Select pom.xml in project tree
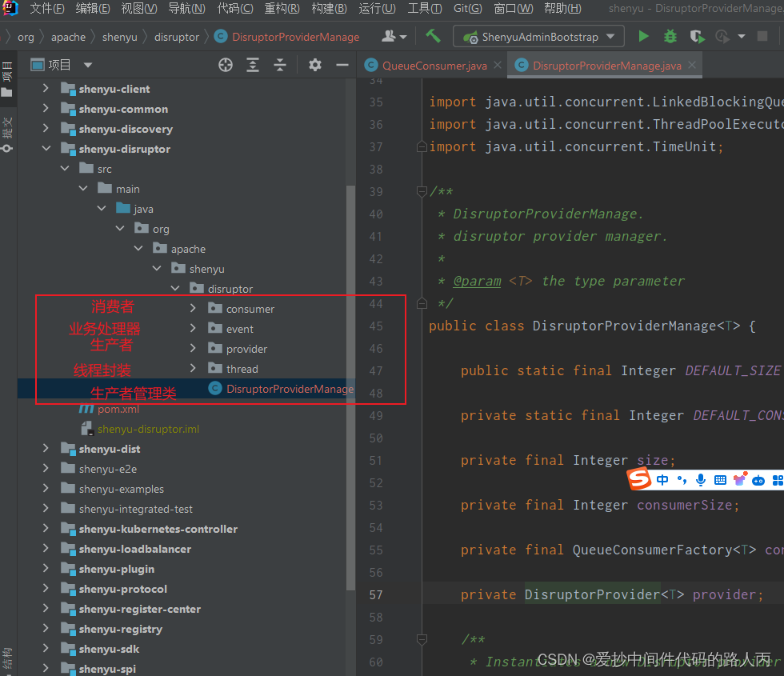 coord(118,409)
